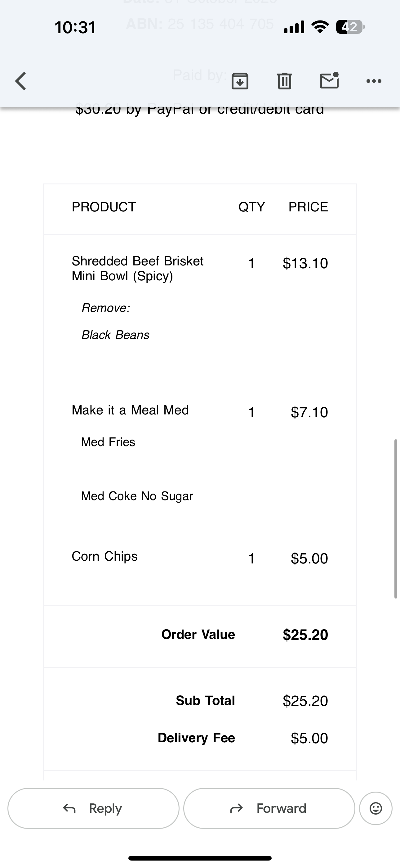
Task: Tap the Wi-Fi status icon
Action: tap(320, 27)
